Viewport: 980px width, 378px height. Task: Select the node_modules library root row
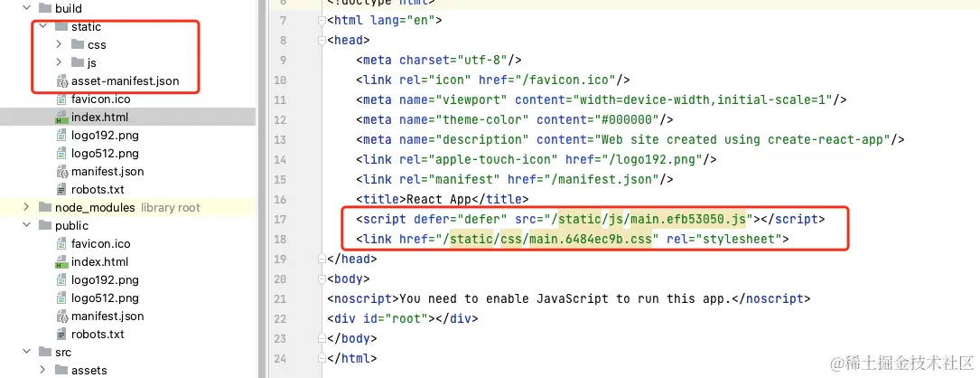pos(127,207)
